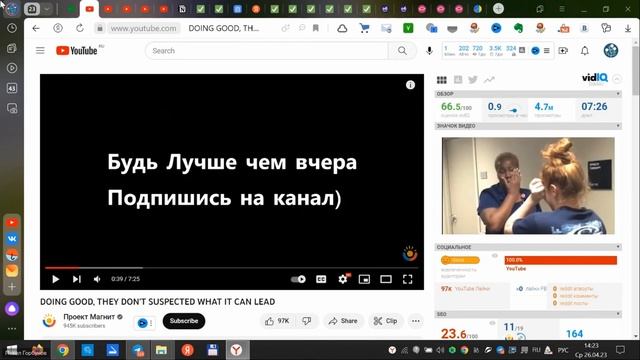
Task: Open a new browser tab with plus
Action: tap(498, 9)
